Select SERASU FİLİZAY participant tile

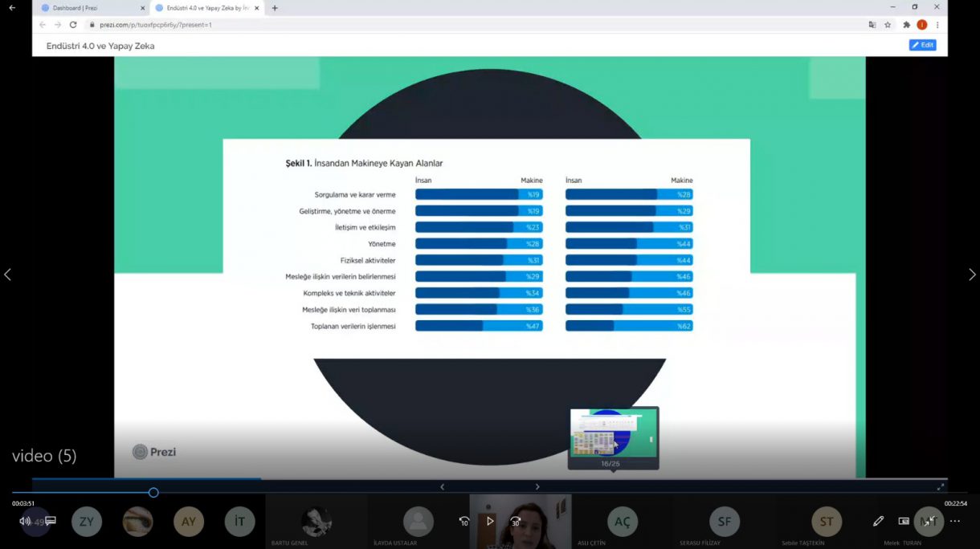(725, 522)
